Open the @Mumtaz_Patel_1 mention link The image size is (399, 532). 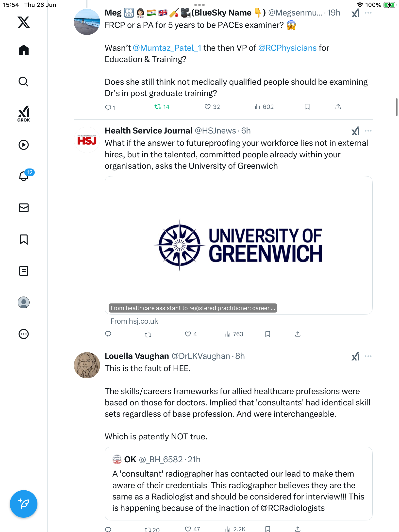pos(167,48)
